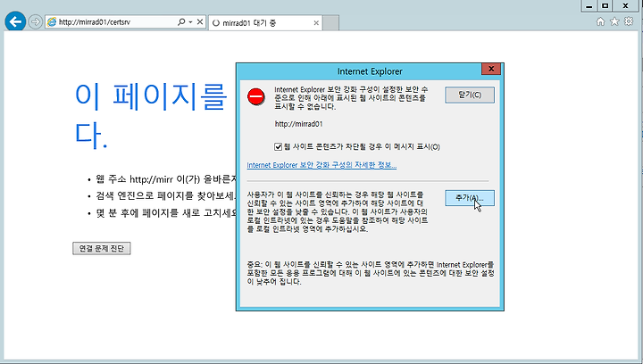Close the mirrad01 대기 중 tab
The width and height of the screenshot is (643, 364).
316,23
